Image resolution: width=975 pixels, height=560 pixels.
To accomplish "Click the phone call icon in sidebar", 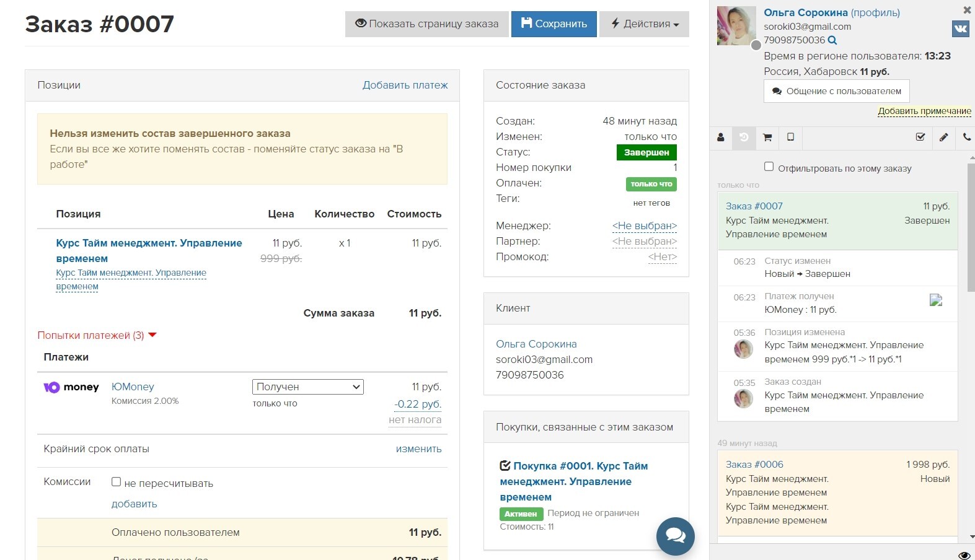I will (x=966, y=138).
